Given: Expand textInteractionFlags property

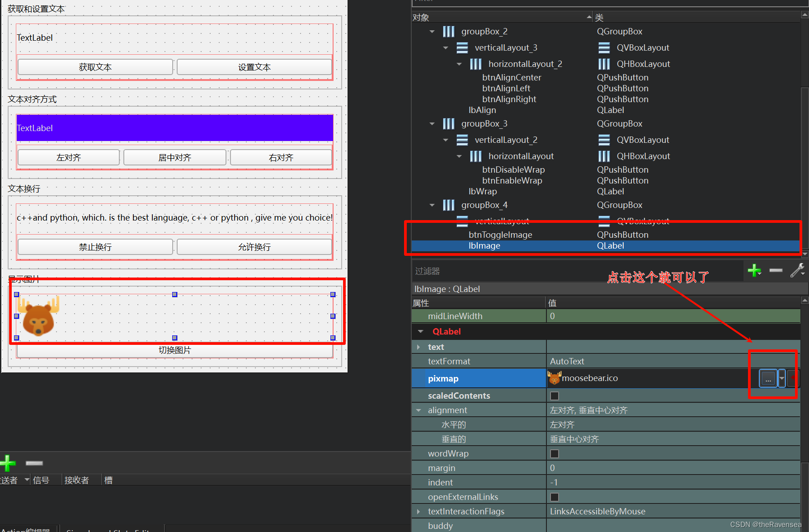Looking at the screenshot, I should (x=419, y=512).
